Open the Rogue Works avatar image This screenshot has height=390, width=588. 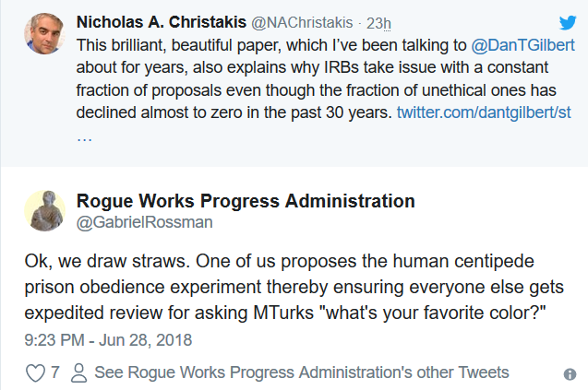pos(45,211)
